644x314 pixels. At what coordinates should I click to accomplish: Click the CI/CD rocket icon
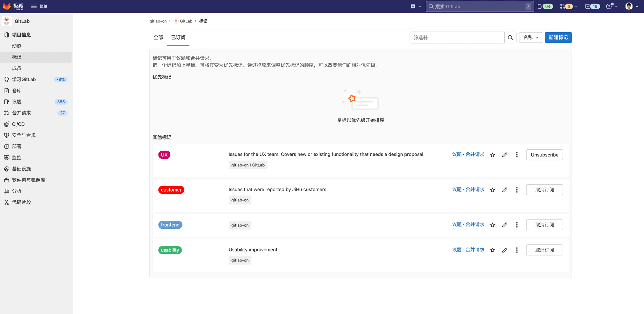(x=6, y=124)
